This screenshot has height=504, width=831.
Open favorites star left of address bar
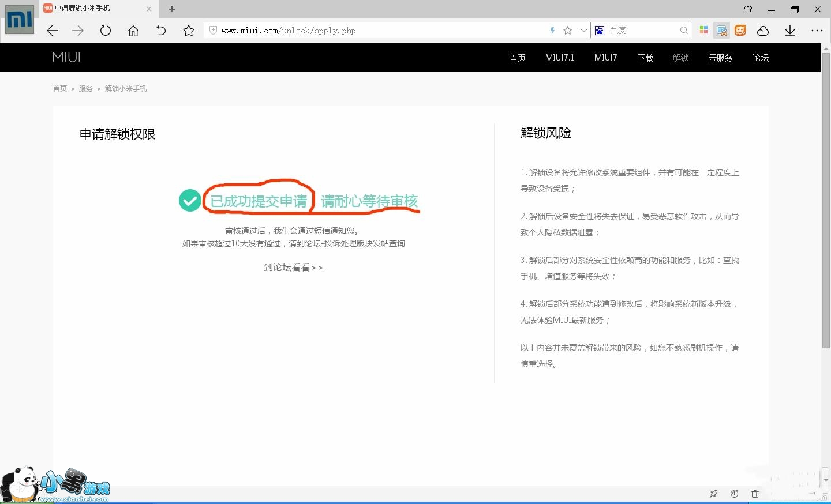189,31
